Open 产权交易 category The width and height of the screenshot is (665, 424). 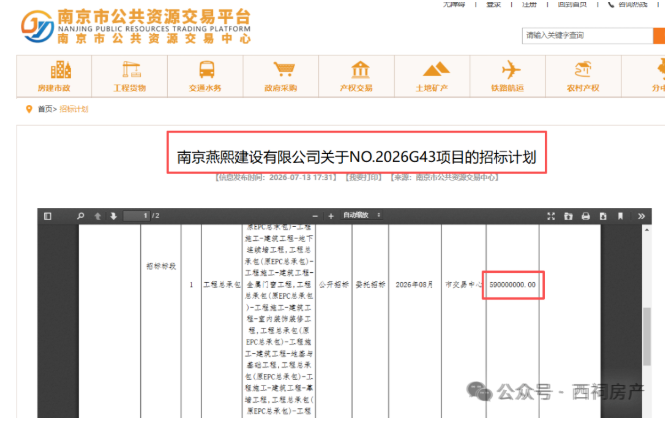pos(356,76)
